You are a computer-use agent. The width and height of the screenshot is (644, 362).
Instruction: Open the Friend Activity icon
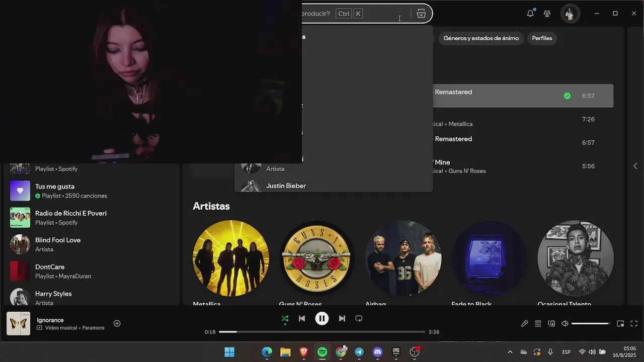click(547, 14)
